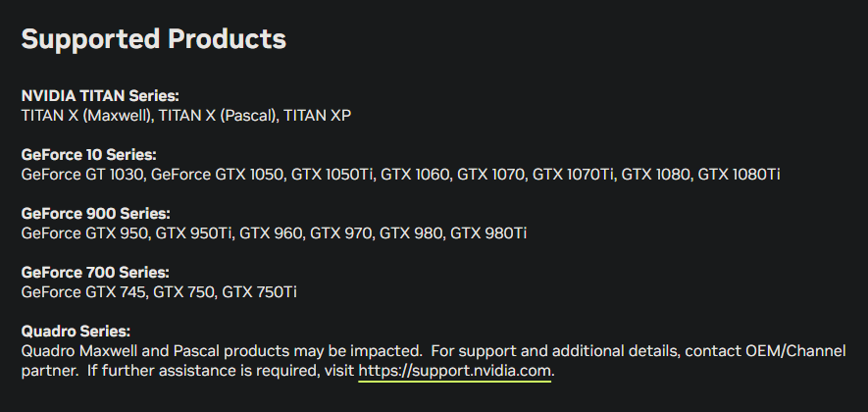
Task: Open the support.nvidia.com link
Action: 455,371
